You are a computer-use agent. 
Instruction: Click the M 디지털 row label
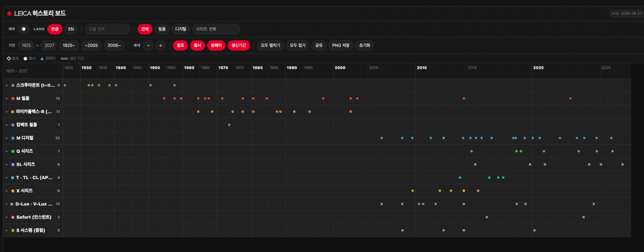point(26,138)
